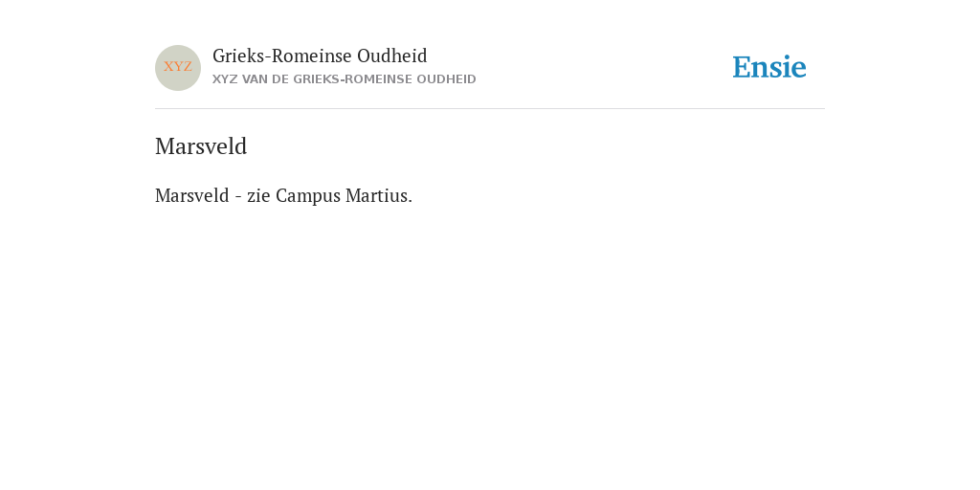Click the horizontal divider below the header
The width and height of the screenshot is (980, 490).
click(x=490, y=109)
